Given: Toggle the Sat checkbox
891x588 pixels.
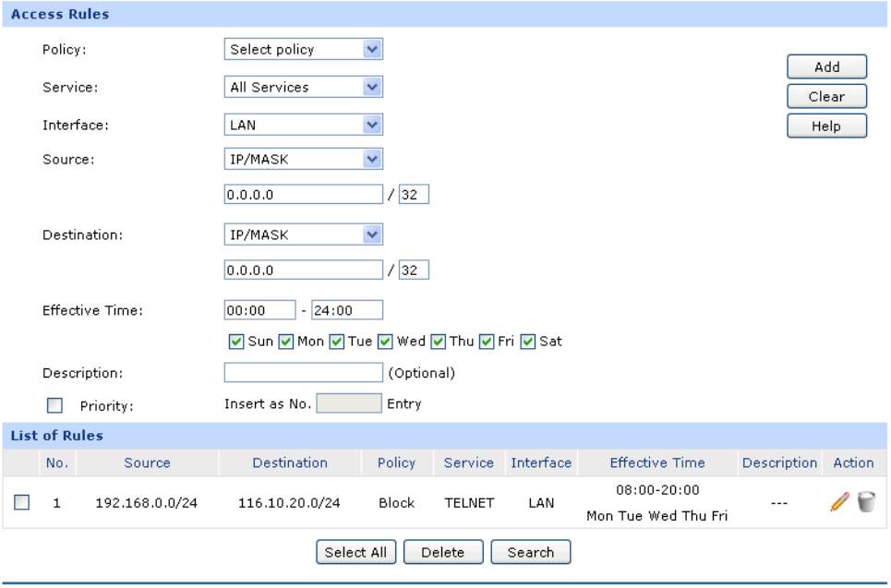Looking at the screenshot, I should point(528,342).
